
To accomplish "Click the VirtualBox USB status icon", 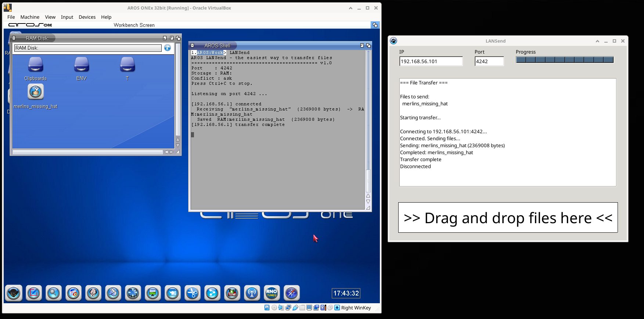I will point(295,308).
